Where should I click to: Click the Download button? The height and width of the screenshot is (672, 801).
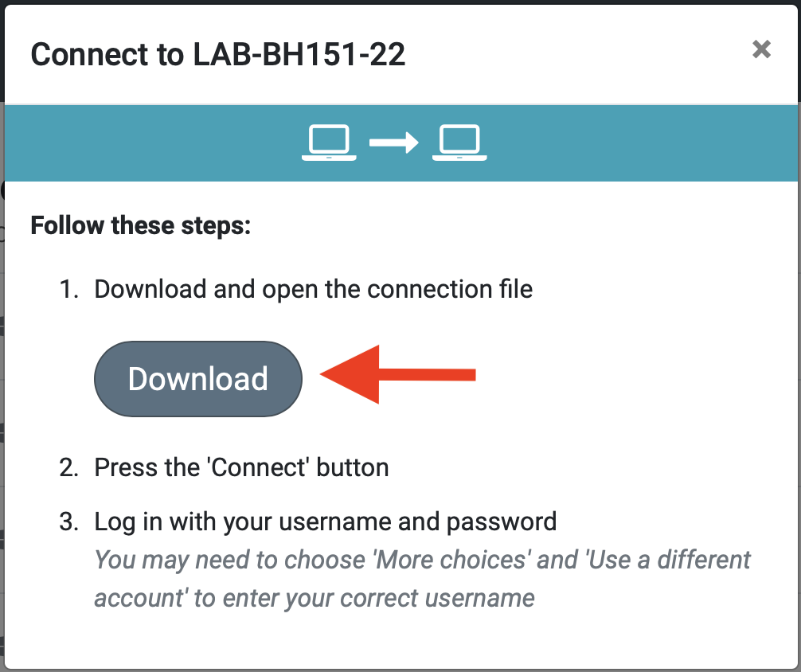[x=198, y=379]
